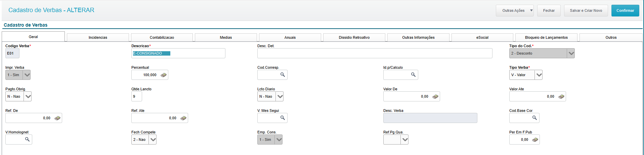Click the Valor Ate calculator icon
The image size is (644, 155).
(x=561, y=97)
